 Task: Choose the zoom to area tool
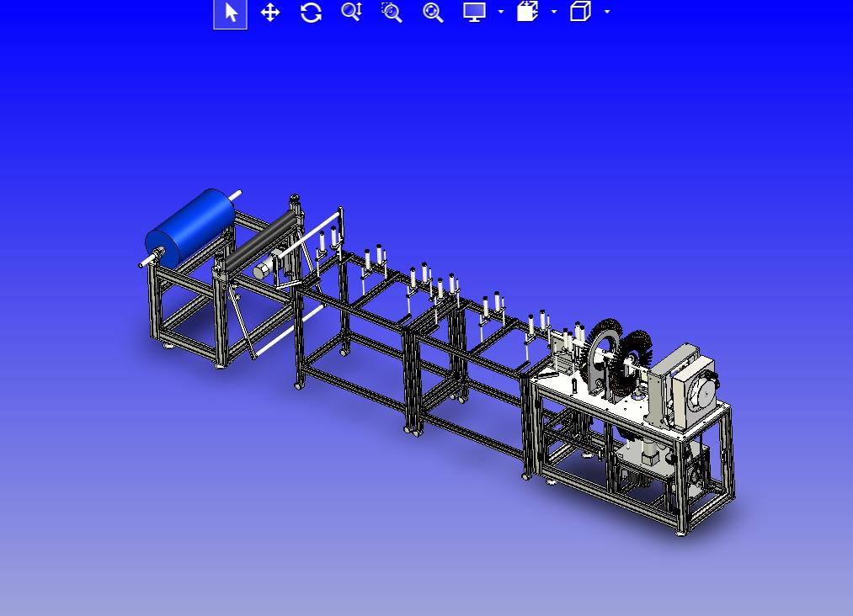coord(392,12)
